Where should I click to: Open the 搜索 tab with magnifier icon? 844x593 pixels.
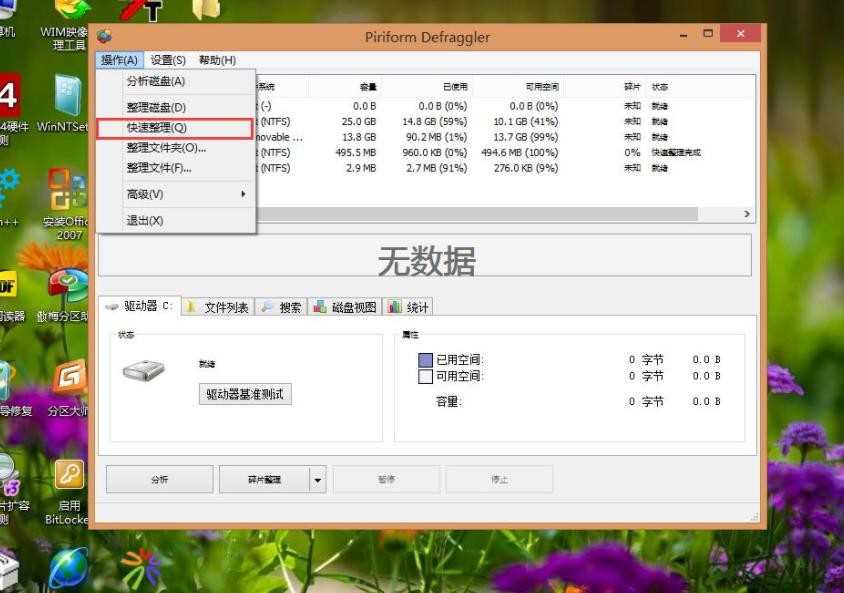coord(281,307)
